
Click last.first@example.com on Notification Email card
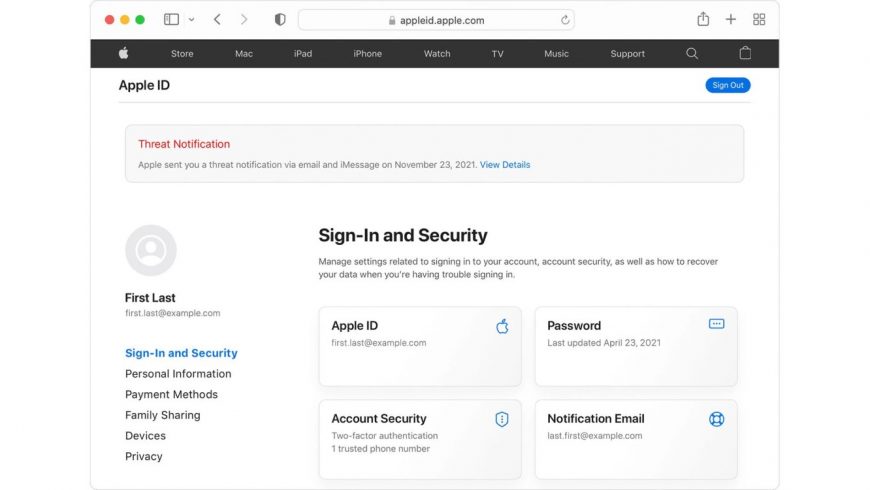595,436
